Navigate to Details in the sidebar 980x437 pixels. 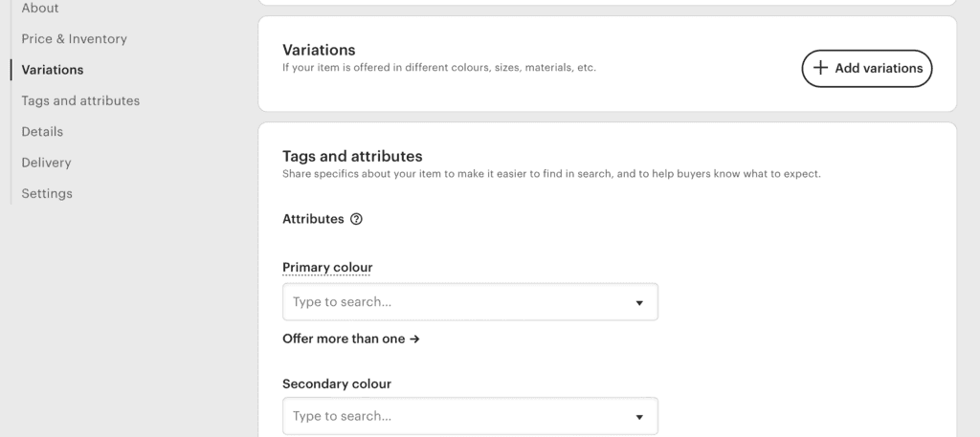click(42, 132)
